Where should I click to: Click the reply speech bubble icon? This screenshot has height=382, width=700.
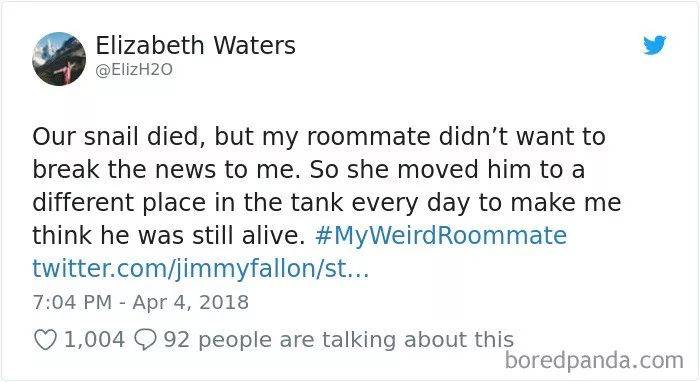click(145, 340)
